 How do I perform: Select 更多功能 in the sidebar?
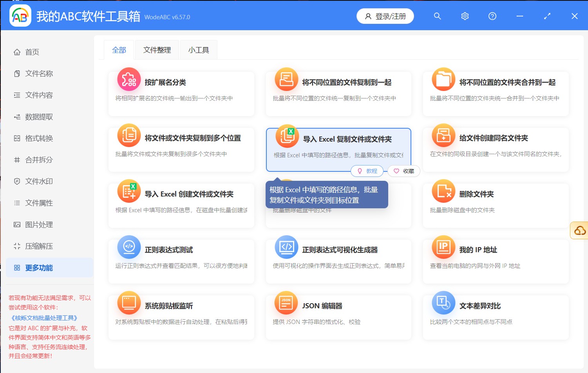pos(50,268)
